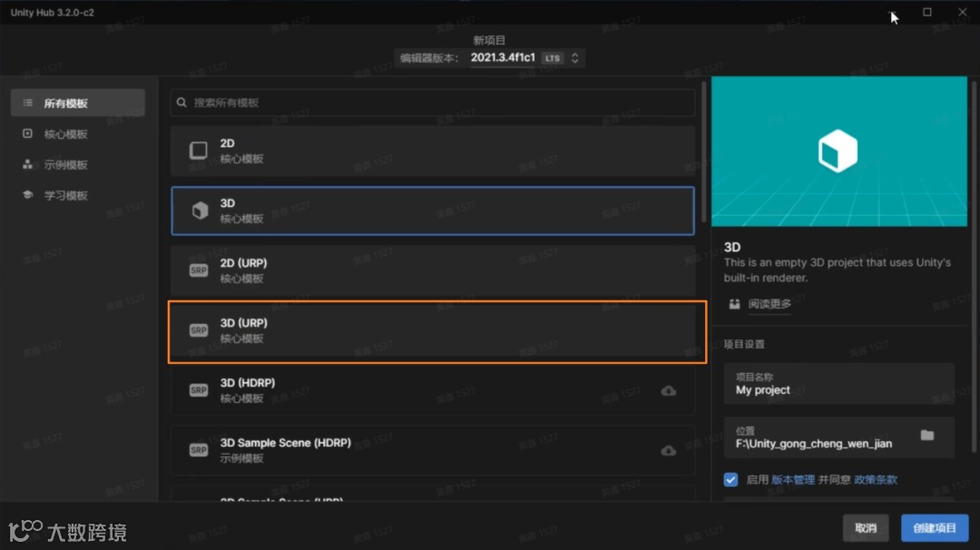Viewport: 980px width, 550px height.
Task: Click SRP icon of 3D Sample Scene (HDRP)
Action: point(199,450)
